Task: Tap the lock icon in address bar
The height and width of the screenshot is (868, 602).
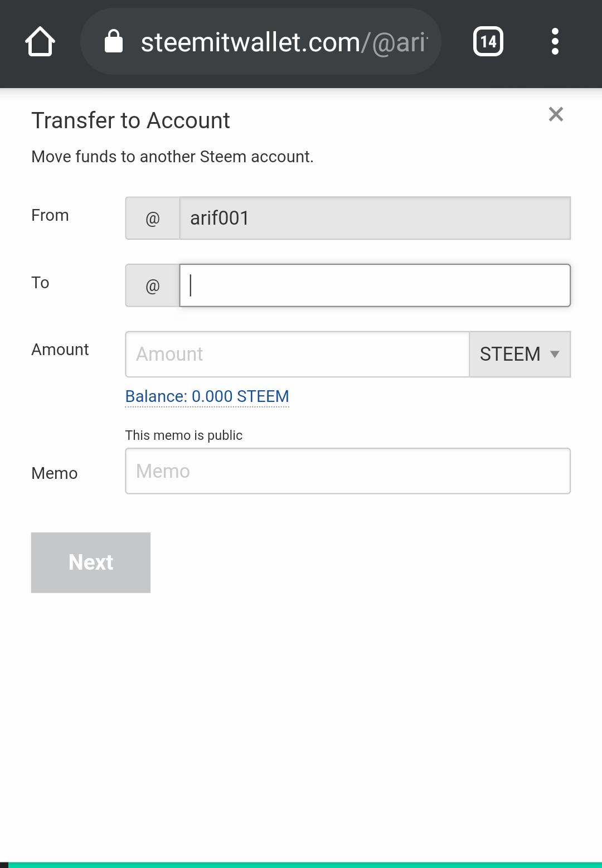Action: [114, 41]
